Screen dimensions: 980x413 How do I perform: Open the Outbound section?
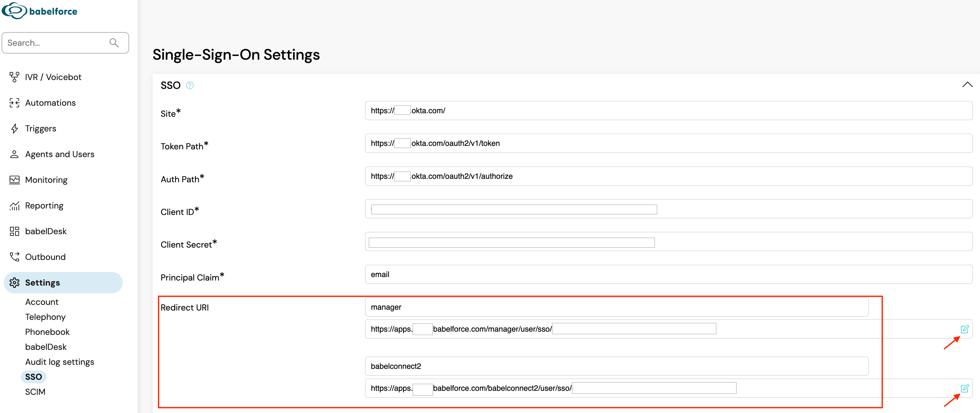[45, 257]
